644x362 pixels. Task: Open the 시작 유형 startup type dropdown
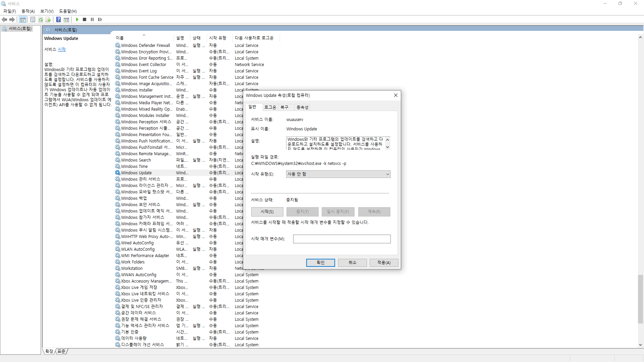coord(338,174)
